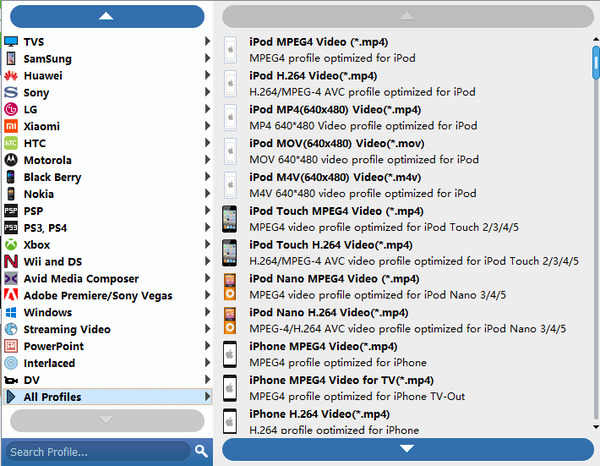Click the iPod Nano MPEG4 device icon

pyautogui.click(x=230, y=286)
